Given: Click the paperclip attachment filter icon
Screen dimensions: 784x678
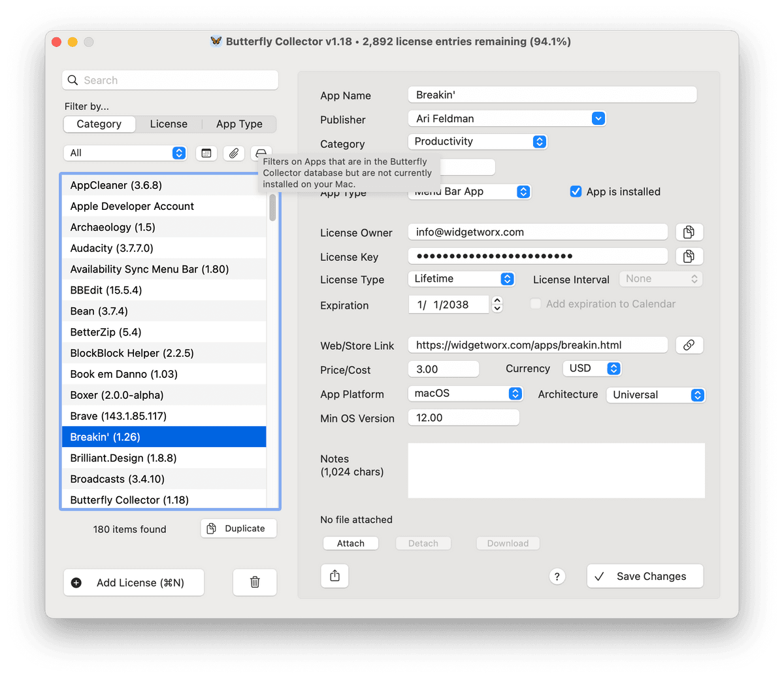Looking at the screenshot, I should 234,153.
